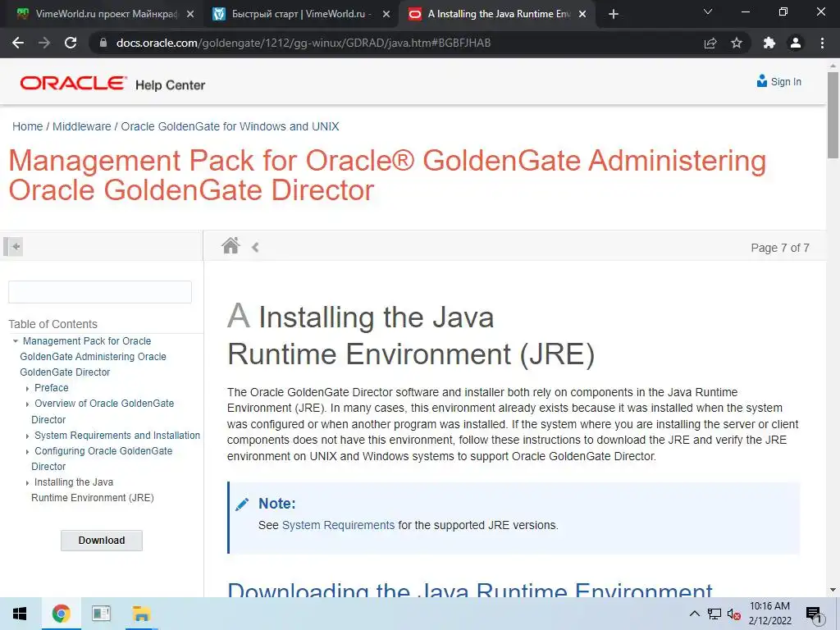The width and height of the screenshot is (840, 630).
Task: Click the Note pencil icon
Action: (x=242, y=504)
